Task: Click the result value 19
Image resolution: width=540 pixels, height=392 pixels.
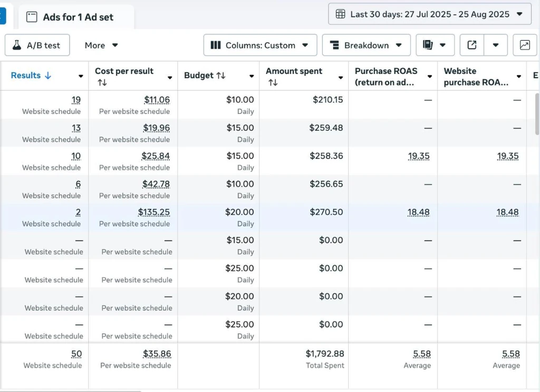Action: [x=76, y=100]
